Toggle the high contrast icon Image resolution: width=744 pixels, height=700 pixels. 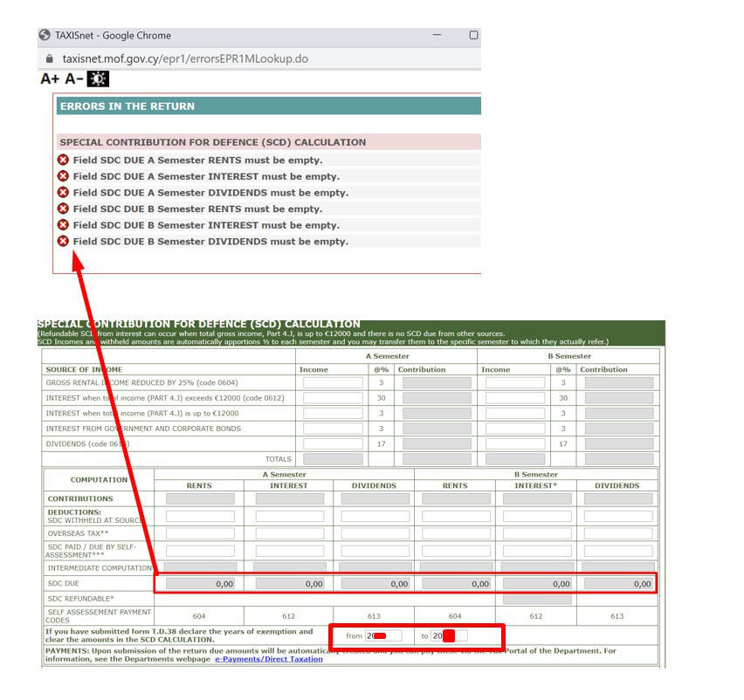pyautogui.click(x=98, y=79)
